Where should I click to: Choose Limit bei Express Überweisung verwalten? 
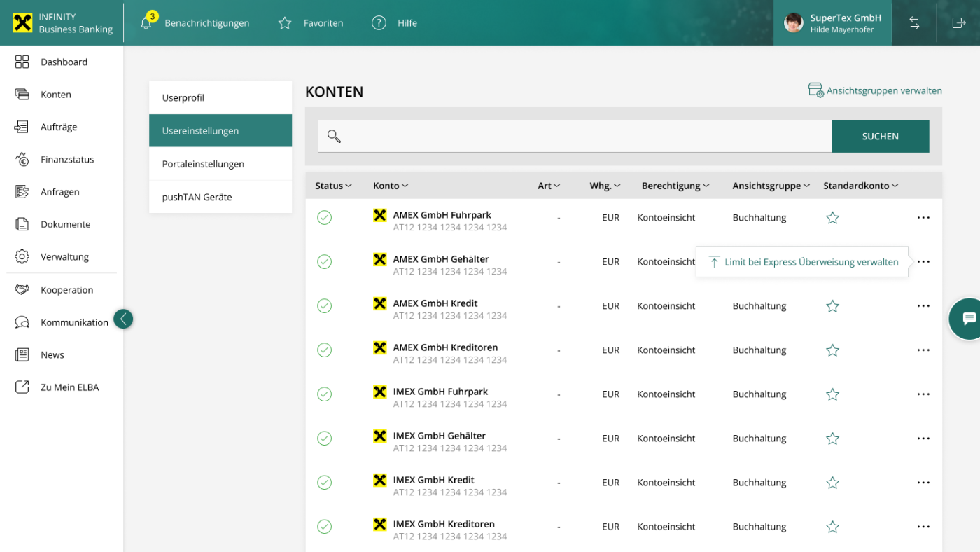(811, 262)
